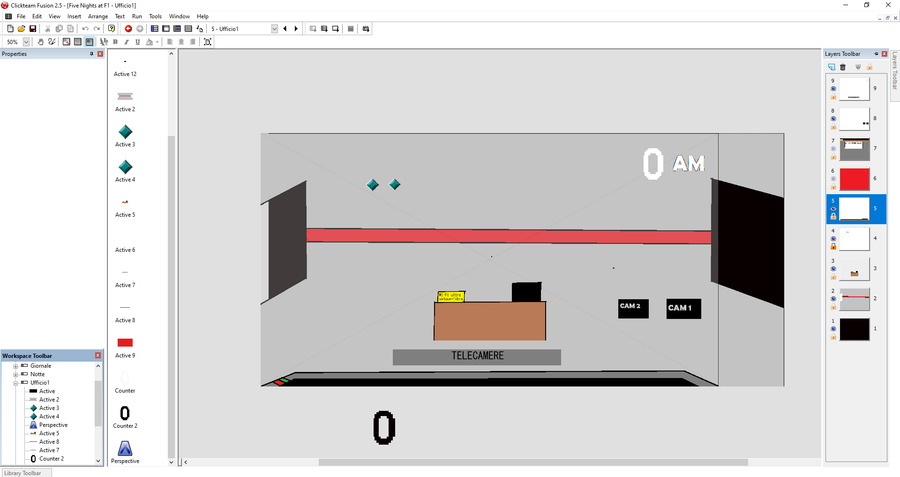Click the Redo arrow icon

click(96, 29)
